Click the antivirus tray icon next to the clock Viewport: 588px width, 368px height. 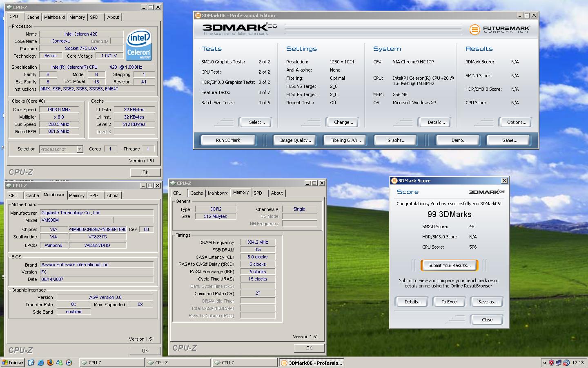[x=566, y=363]
